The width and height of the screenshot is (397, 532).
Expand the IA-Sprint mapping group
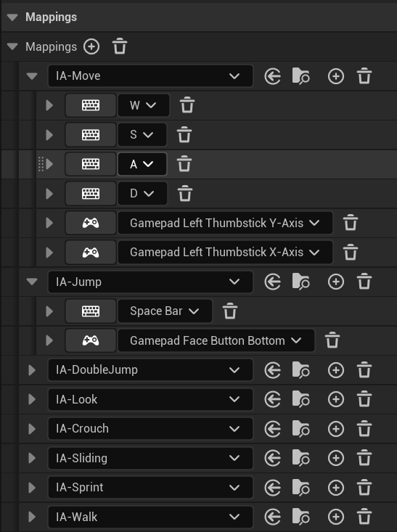(32, 488)
